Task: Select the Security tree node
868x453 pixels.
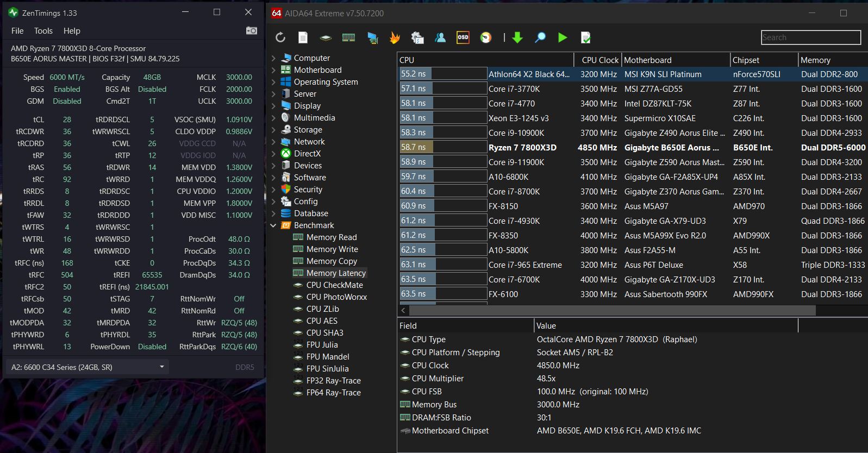Action: point(308,190)
